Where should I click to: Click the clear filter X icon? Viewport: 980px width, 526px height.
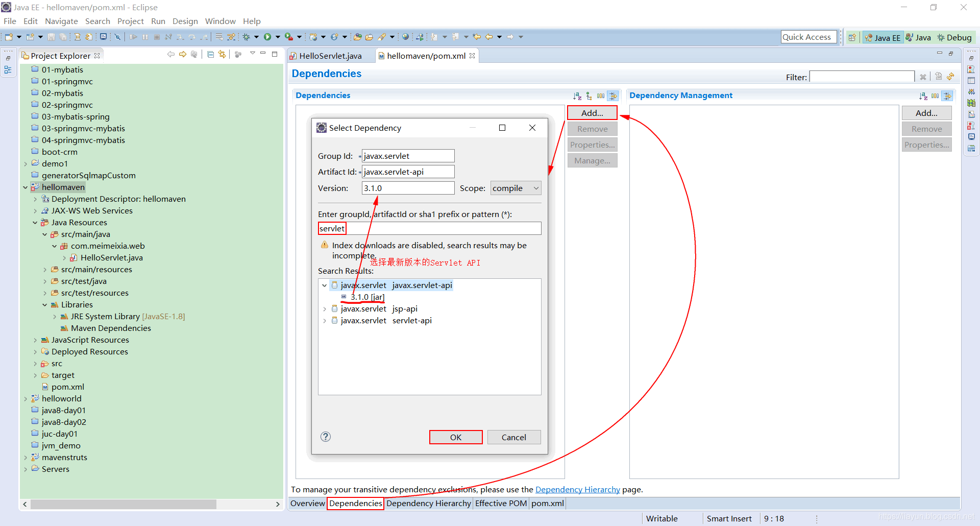(923, 77)
